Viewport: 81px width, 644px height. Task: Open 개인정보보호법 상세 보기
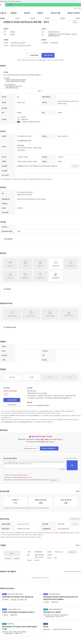click(30, 449)
